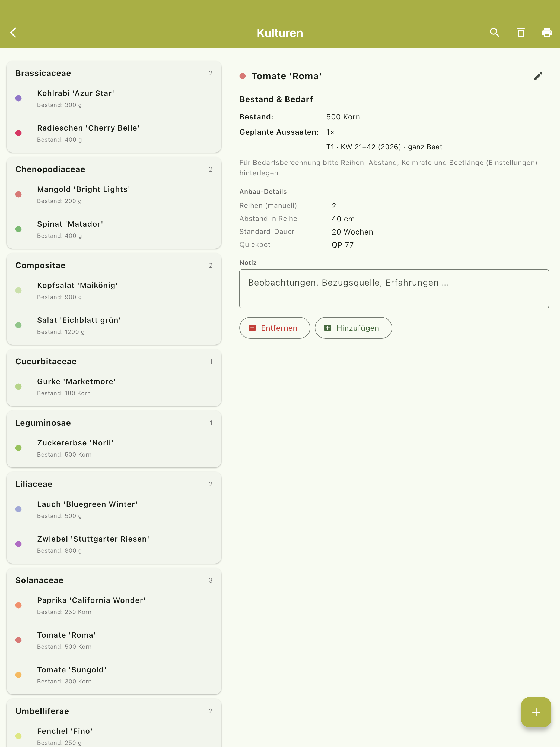Click the 'Bestand & Bedarf' heading

click(276, 99)
